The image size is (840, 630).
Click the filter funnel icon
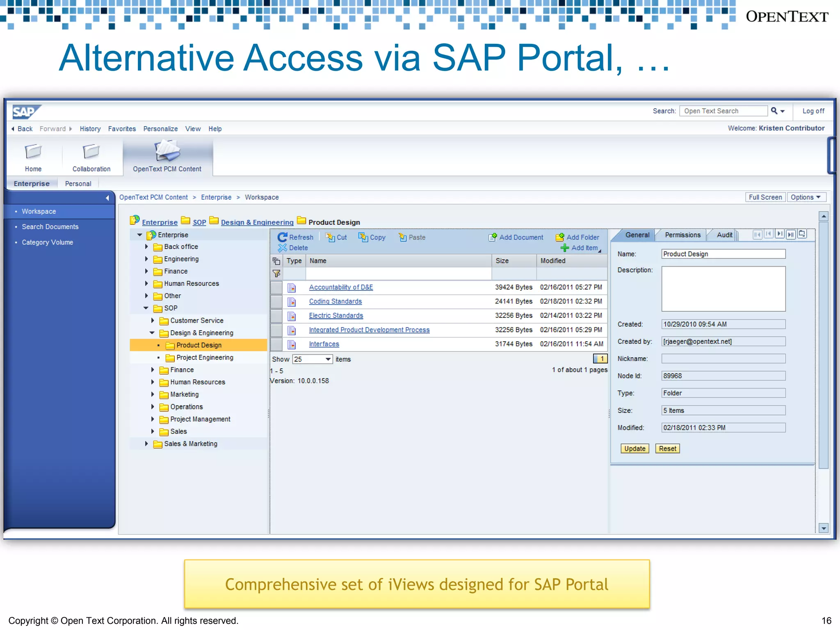pos(276,274)
